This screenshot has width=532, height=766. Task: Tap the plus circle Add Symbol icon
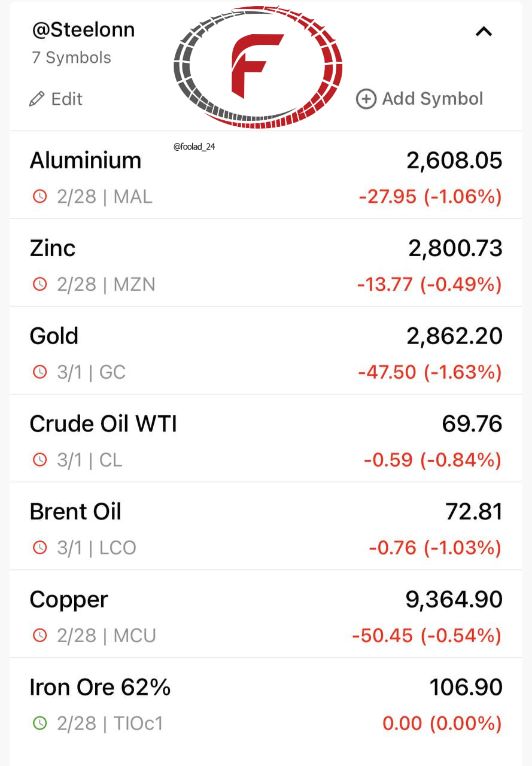point(366,99)
